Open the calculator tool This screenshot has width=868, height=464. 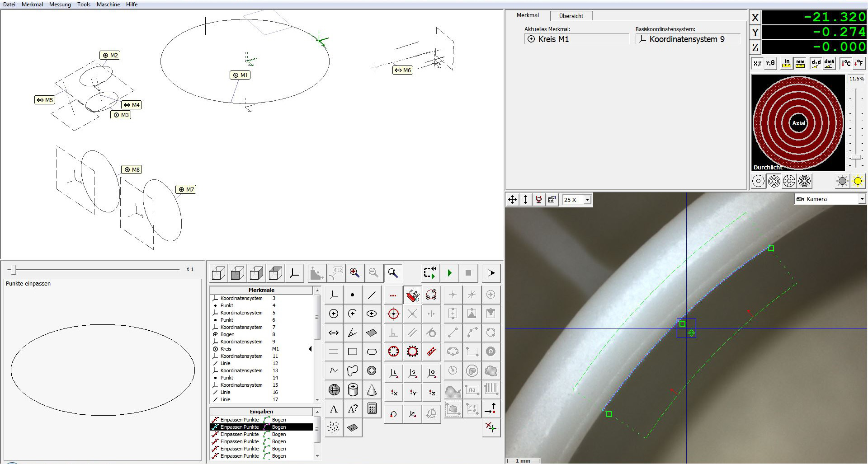click(372, 409)
